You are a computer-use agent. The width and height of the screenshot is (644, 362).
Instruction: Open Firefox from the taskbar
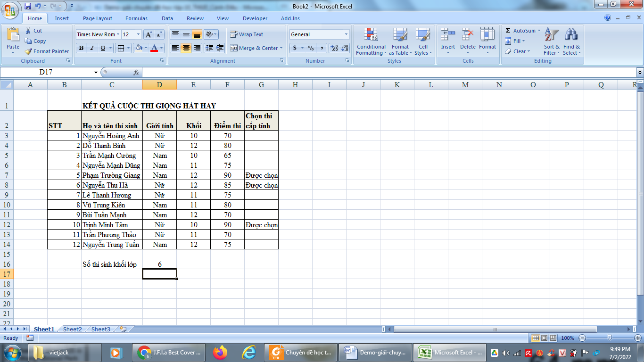pyautogui.click(x=220, y=353)
